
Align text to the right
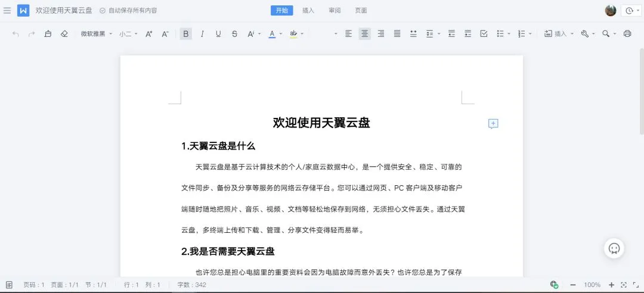click(x=380, y=34)
